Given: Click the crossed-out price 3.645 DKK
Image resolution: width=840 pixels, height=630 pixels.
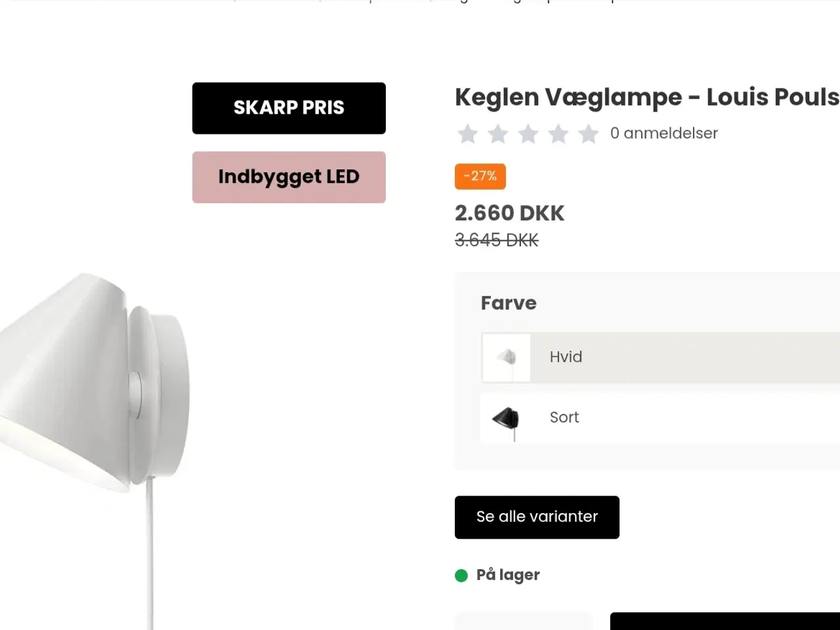Looking at the screenshot, I should (x=496, y=240).
